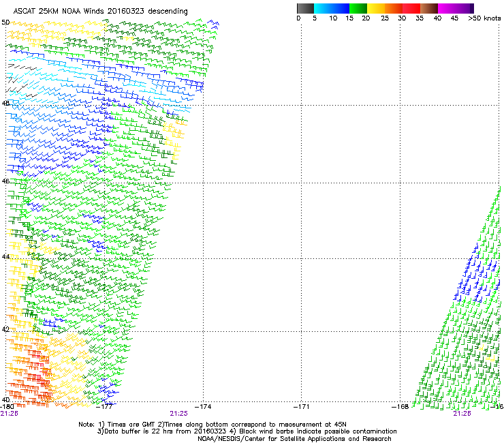Image resolution: width=504 pixels, height=443 pixels.
Task: Pick the brown 35-40 knots color segment
Action: [429, 8]
